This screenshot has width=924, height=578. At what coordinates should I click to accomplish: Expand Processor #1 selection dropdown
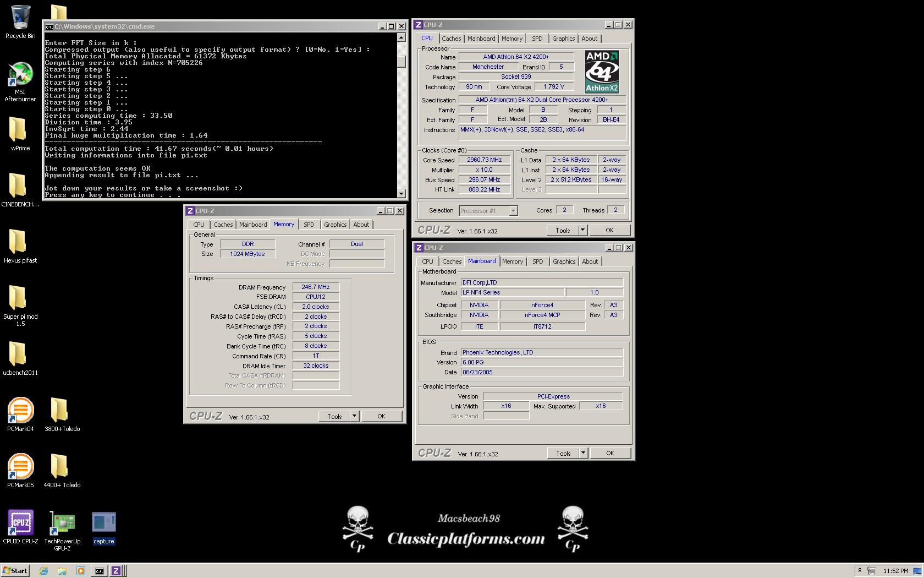pos(513,211)
